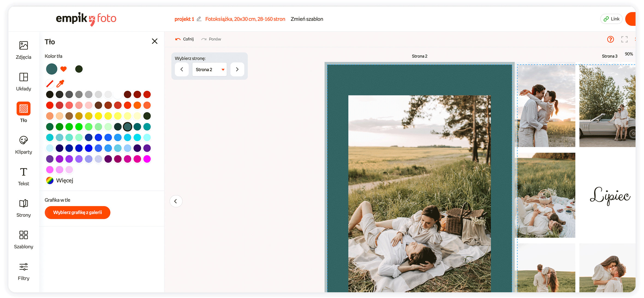Pick color with the eyedropper tool
The width and height of the screenshot is (644, 298).
(x=60, y=83)
